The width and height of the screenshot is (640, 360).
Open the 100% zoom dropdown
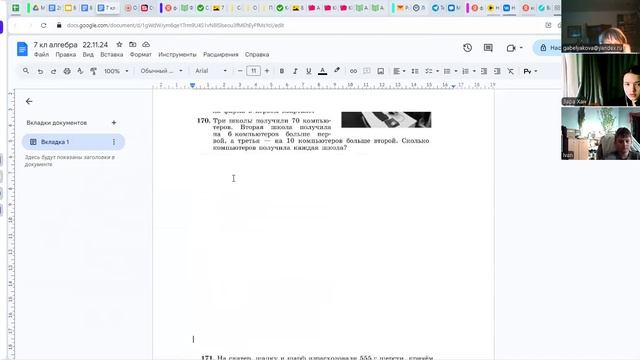[x=116, y=71]
